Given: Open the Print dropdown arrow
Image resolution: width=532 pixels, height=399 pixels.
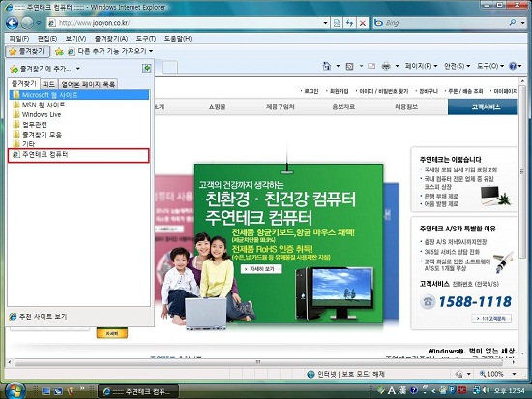Looking at the screenshot, I should click(x=397, y=66).
